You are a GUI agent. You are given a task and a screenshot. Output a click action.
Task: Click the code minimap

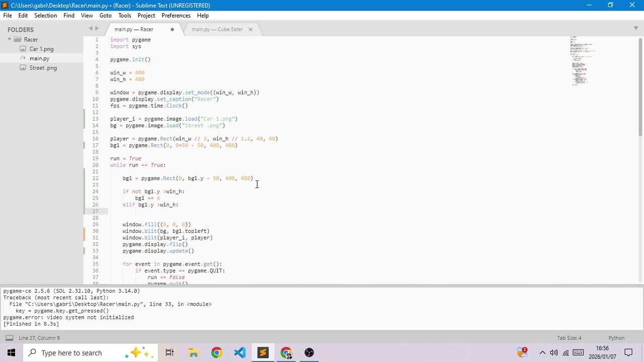point(583,60)
